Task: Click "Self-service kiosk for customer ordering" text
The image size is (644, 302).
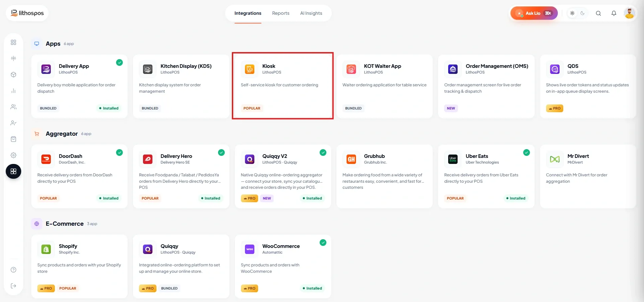Action: 279,85
